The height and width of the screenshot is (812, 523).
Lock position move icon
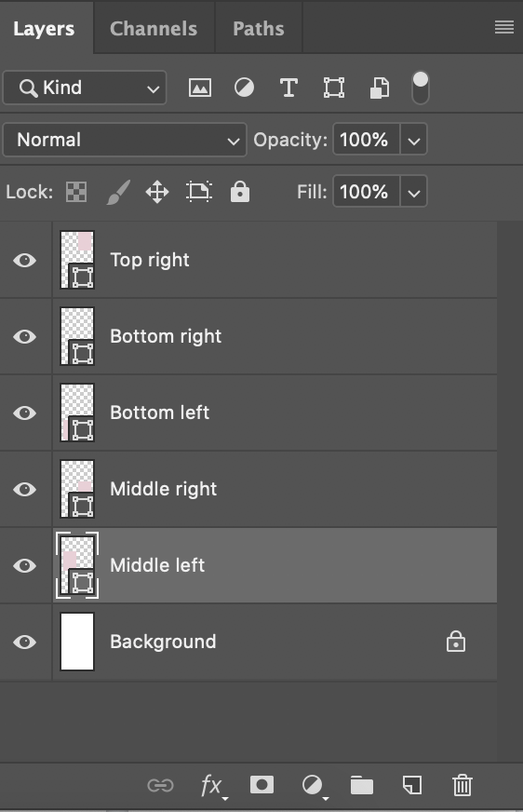pyautogui.click(x=157, y=192)
